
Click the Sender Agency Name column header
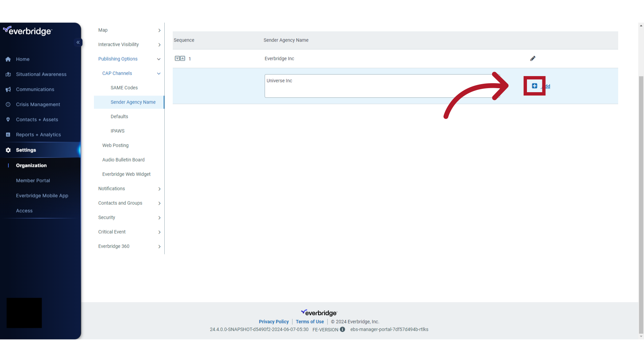click(286, 40)
